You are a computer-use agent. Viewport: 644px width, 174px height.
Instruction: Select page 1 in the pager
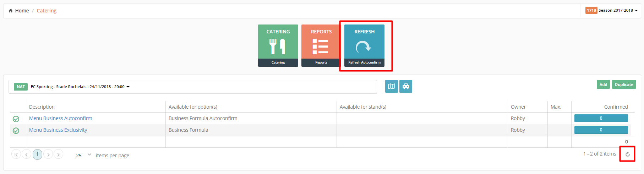click(x=37, y=154)
